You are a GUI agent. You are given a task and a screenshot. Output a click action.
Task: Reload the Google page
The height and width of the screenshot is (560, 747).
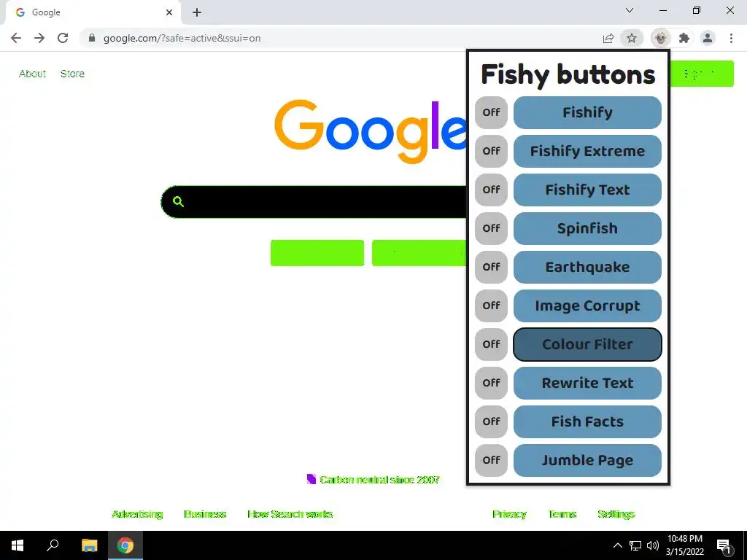pos(63,38)
